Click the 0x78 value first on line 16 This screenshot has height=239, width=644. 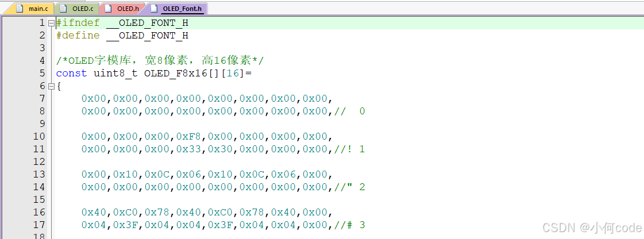[157, 213]
